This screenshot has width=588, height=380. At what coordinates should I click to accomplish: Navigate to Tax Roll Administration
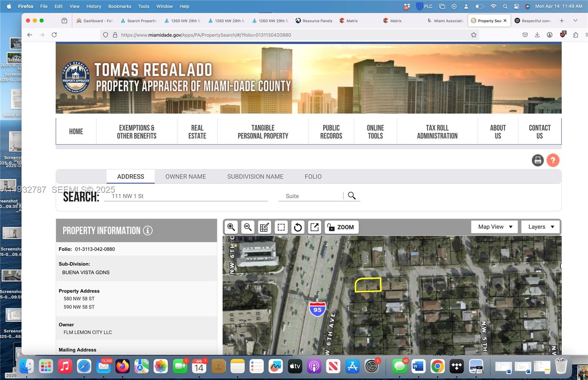437,131
